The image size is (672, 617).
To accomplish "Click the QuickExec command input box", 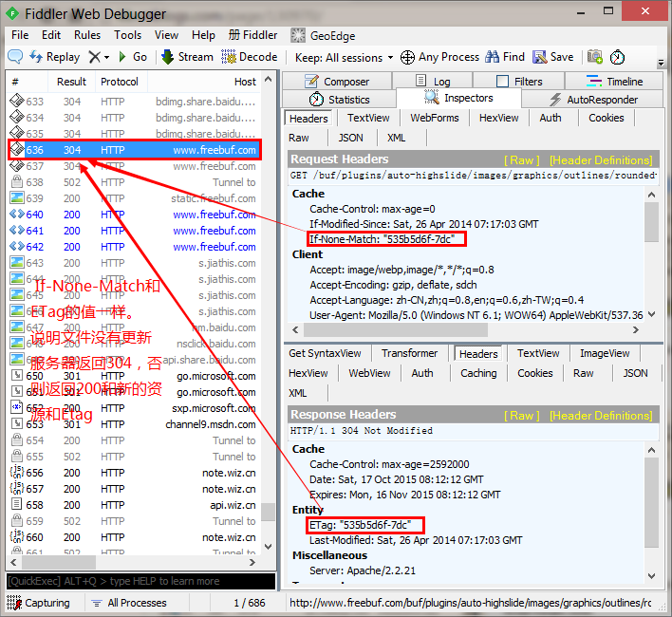I will (140, 581).
